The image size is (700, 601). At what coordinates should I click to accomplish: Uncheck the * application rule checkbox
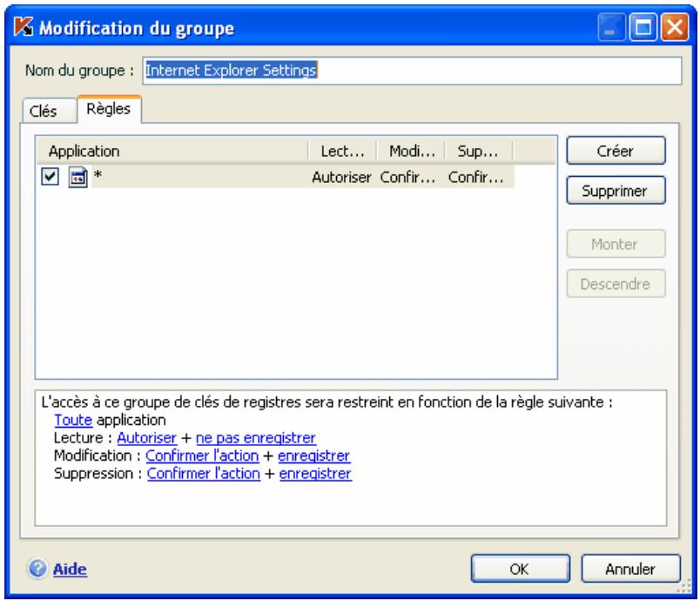click(50, 176)
